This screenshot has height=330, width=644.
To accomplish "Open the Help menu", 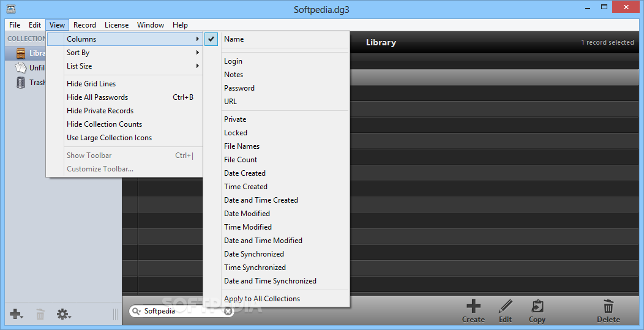I will click(x=180, y=25).
